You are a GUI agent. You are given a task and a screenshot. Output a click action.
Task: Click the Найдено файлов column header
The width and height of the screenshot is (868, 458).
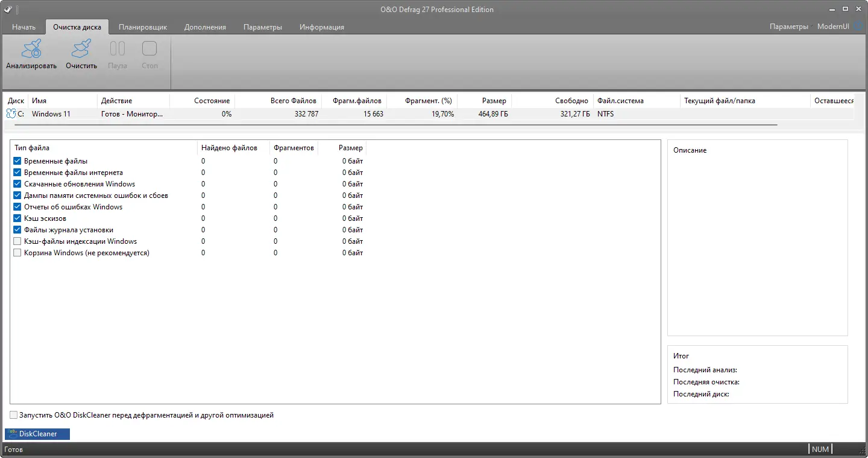point(234,148)
